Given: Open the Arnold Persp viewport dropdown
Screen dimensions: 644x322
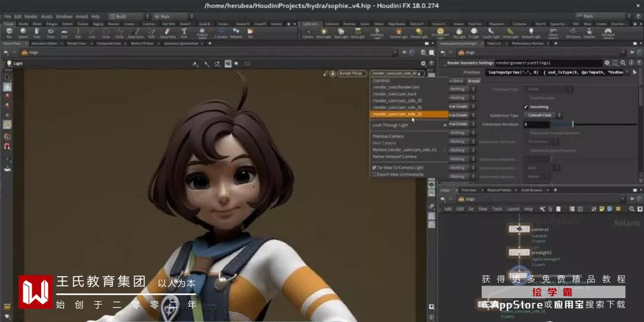Looking at the screenshot, I should 352,73.
